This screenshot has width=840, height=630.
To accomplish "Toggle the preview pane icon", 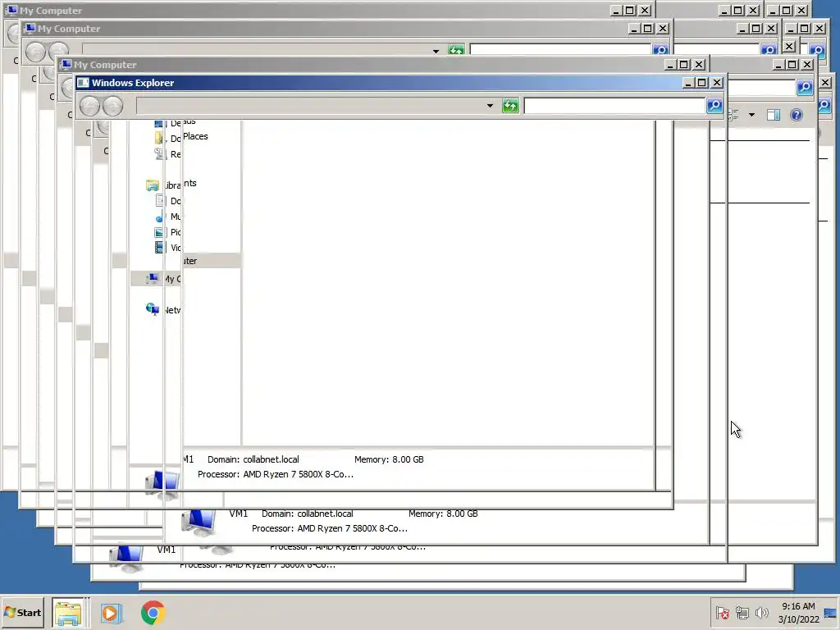I will pos(773,115).
